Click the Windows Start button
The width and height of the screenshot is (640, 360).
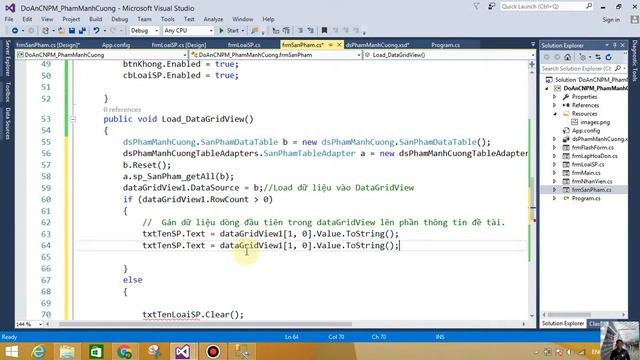pyautogui.click(x=11, y=351)
